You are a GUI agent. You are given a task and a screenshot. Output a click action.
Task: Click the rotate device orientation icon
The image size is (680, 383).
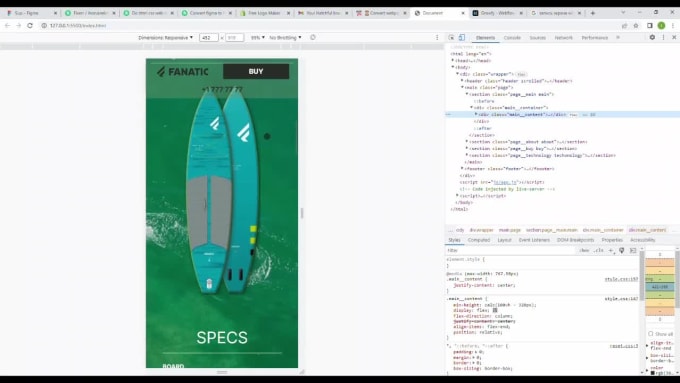click(313, 38)
